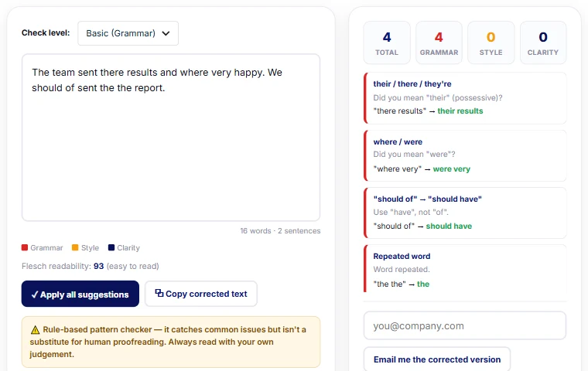The width and height of the screenshot is (588, 371).
Task: Open the Repeated word suggestion card
Action: pyautogui.click(x=465, y=268)
